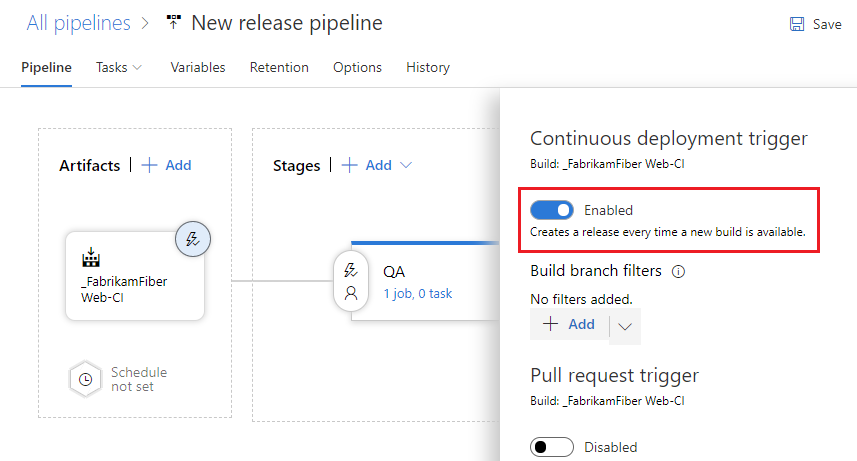The height and width of the screenshot is (461, 857).
Task: Click the Disabled toggle label
Action: [611, 447]
